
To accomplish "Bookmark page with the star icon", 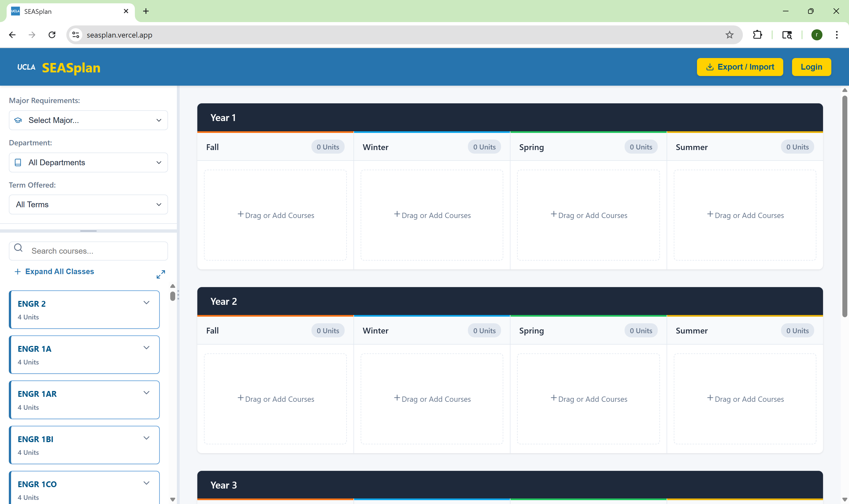I will pos(729,35).
